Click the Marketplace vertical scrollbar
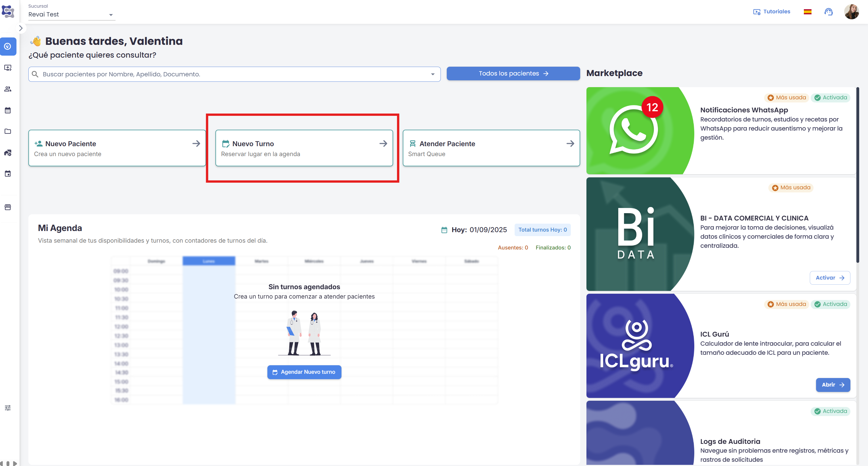This screenshot has width=868, height=466. tap(857, 175)
